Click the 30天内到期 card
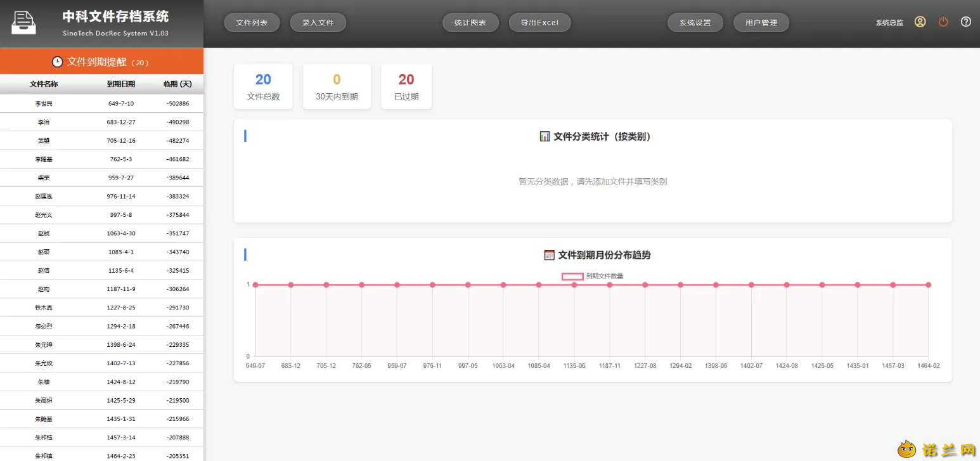This screenshot has height=461, width=980. 337,86
